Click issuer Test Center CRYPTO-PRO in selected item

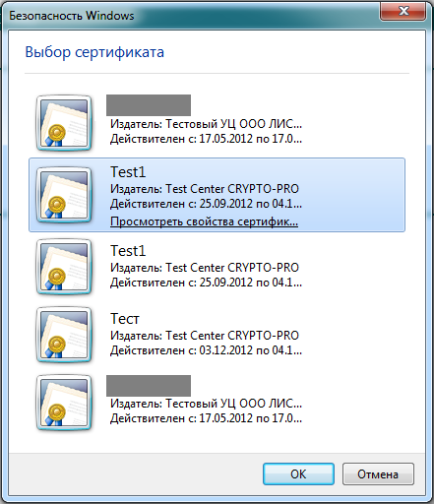coord(205,189)
